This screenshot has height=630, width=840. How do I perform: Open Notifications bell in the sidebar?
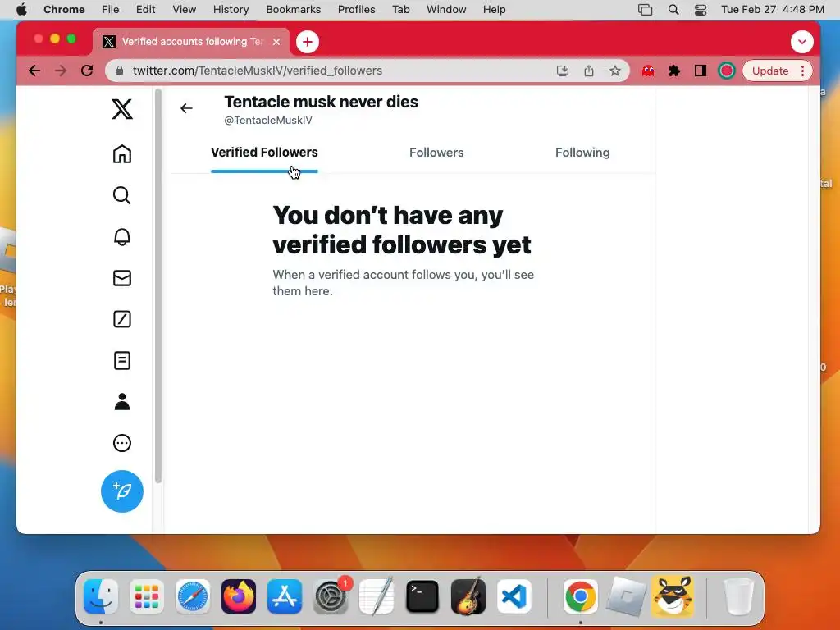122,237
